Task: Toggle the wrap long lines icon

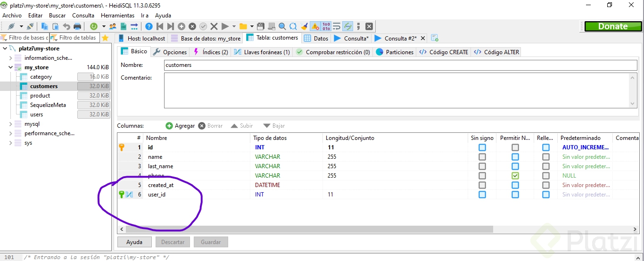Action: (x=337, y=26)
